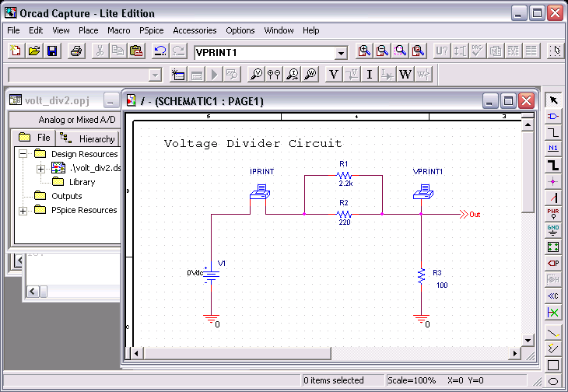Click schematic vertical scrollbar down arrow
This screenshot has width=568, height=392.
(528, 340)
